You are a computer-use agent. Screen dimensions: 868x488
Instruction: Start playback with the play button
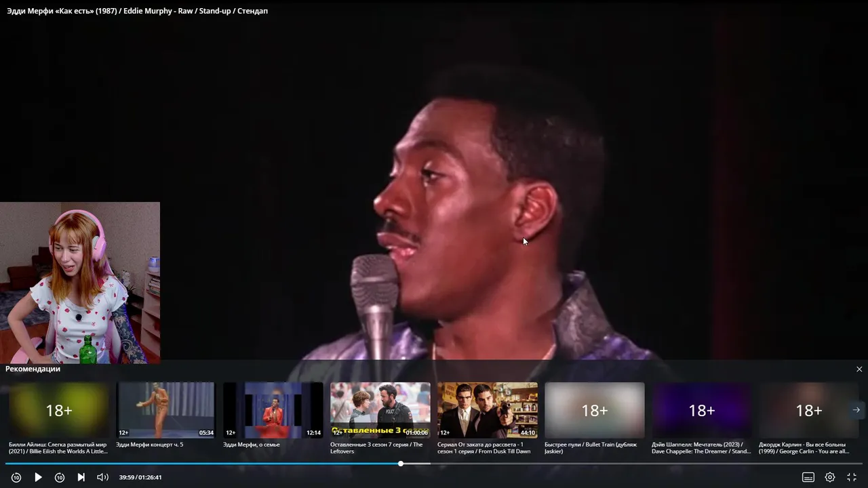[38, 477]
